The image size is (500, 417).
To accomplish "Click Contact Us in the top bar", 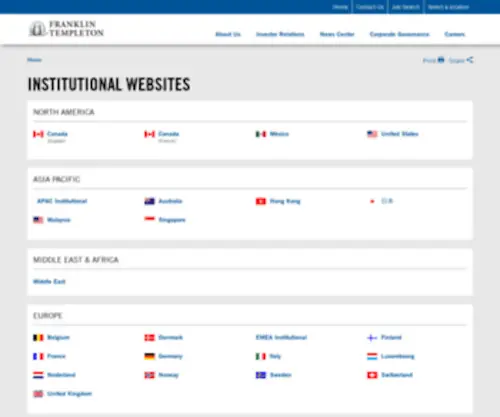I will tap(370, 7).
